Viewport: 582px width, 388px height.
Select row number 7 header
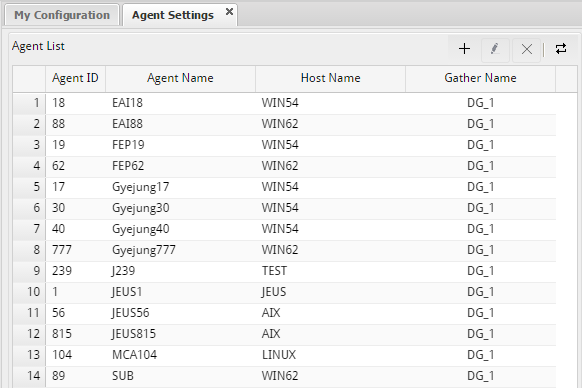click(x=29, y=229)
